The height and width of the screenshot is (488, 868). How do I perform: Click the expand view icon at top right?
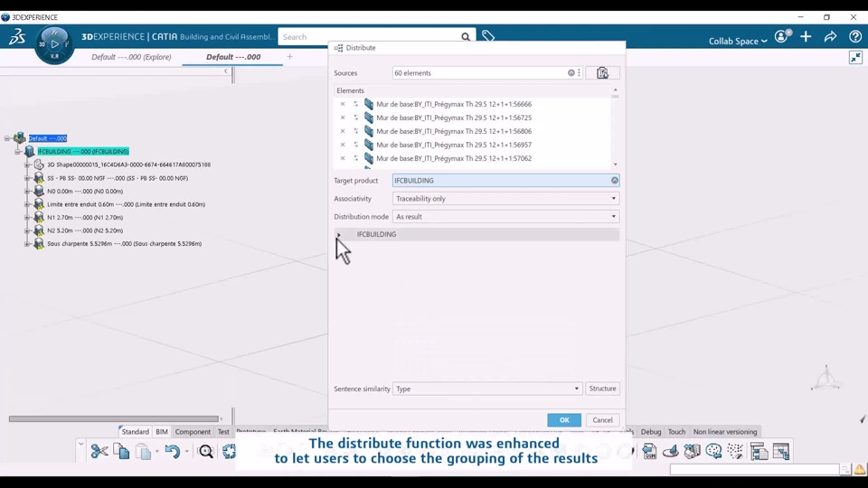tap(856, 57)
